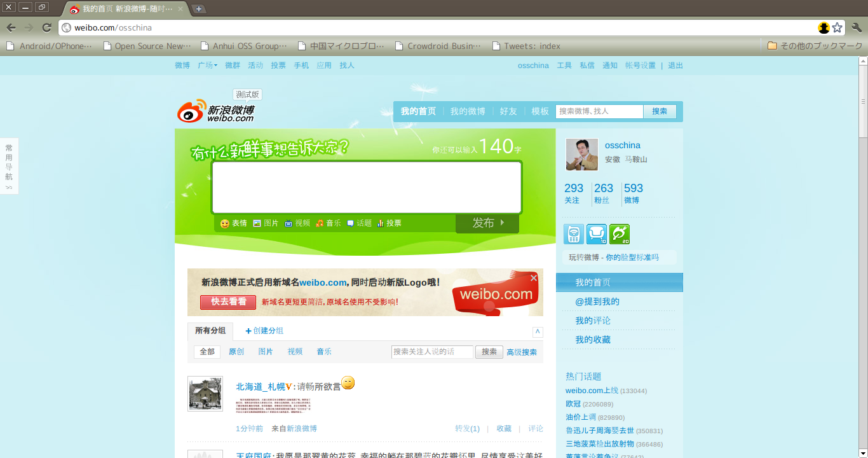Viewport: 868px width, 458px height.
Task: Expand the 常用导航 side panel
Action: (9, 166)
